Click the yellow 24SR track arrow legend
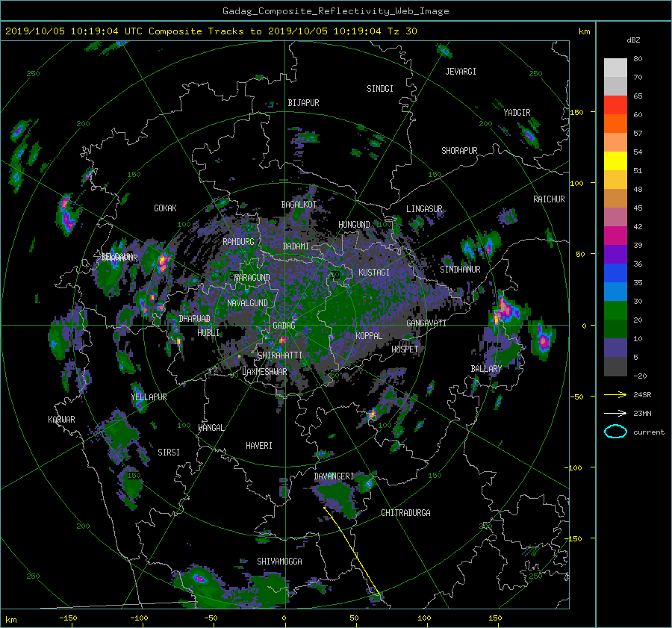This screenshot has height=628, width=672. pos(615,394)
